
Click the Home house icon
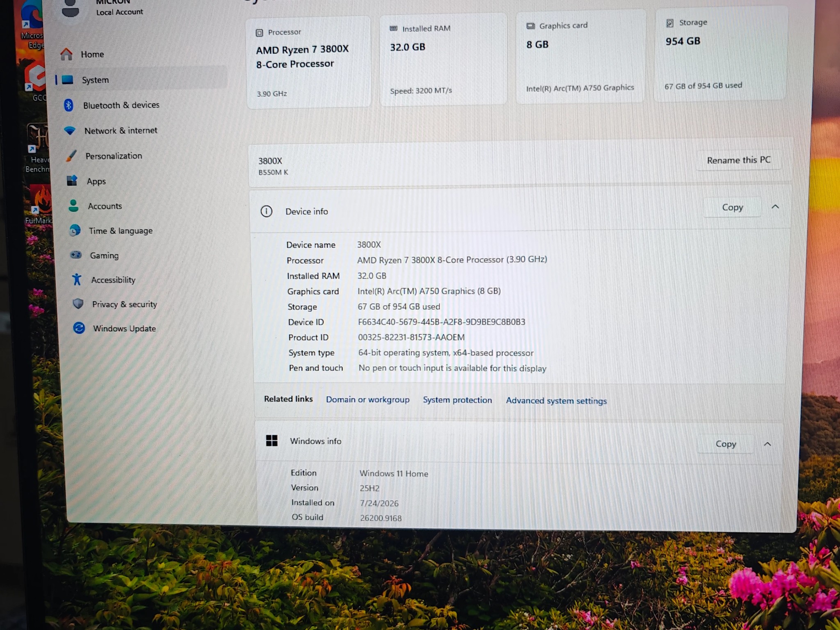66,54
